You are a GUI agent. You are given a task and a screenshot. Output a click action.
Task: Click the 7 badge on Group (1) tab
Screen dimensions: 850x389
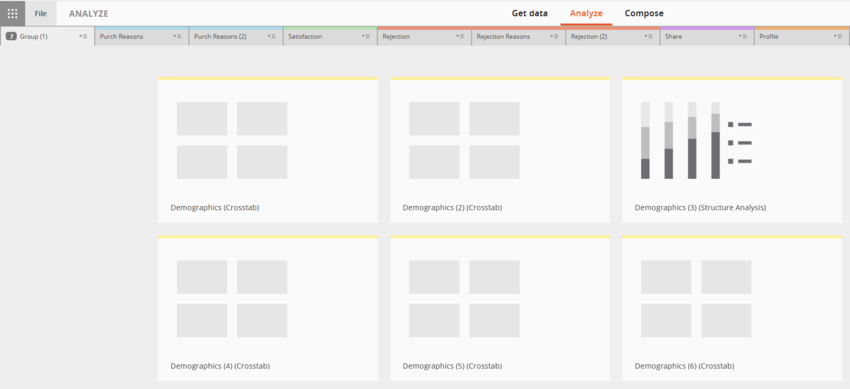(x=11, y=36)
